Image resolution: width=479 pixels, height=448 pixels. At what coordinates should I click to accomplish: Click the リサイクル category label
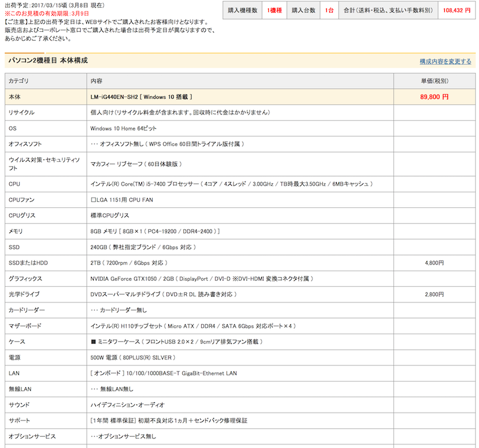click(22, 113)
